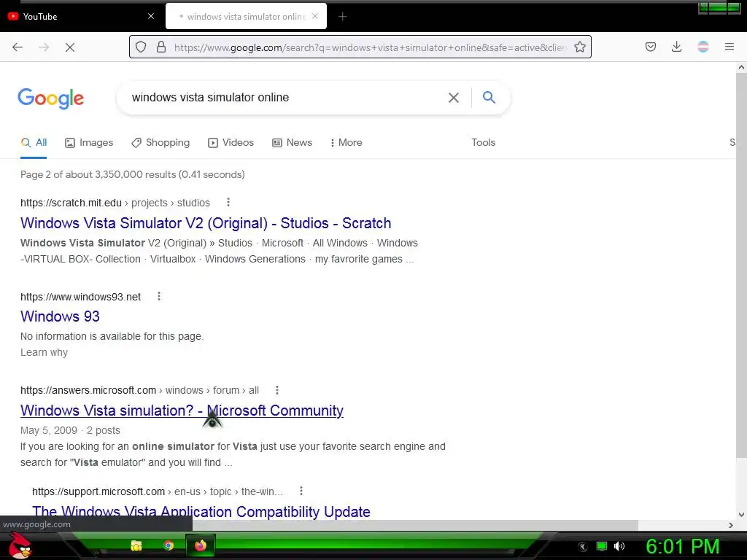Switch to Images results
747x560 pixels.
[x=89, y=142]
